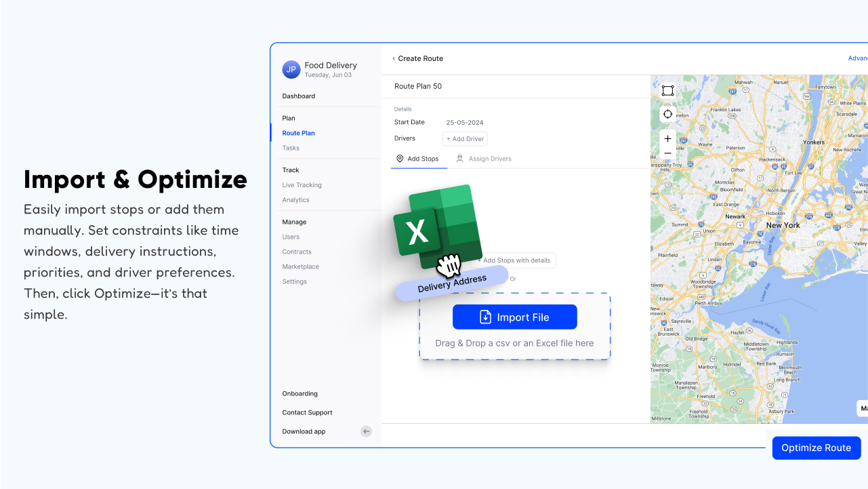The width and height of the screenshot is (868, 489).
Task: Click the Import File button
Action: tap(514, 317)
